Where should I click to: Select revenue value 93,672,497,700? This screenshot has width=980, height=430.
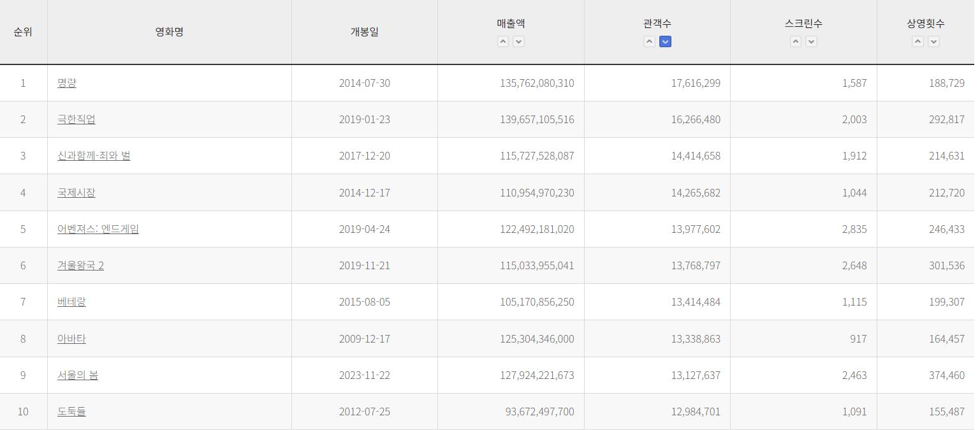click(540, 411)
